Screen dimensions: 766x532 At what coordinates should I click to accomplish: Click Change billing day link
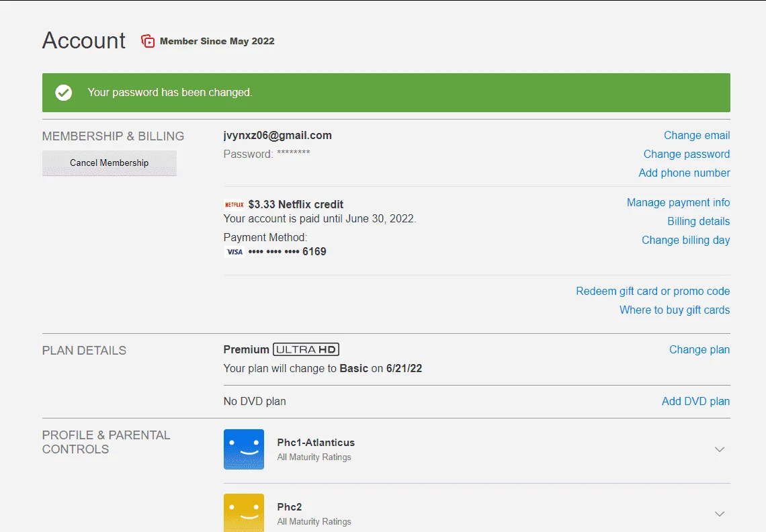[x=685, y=240]
